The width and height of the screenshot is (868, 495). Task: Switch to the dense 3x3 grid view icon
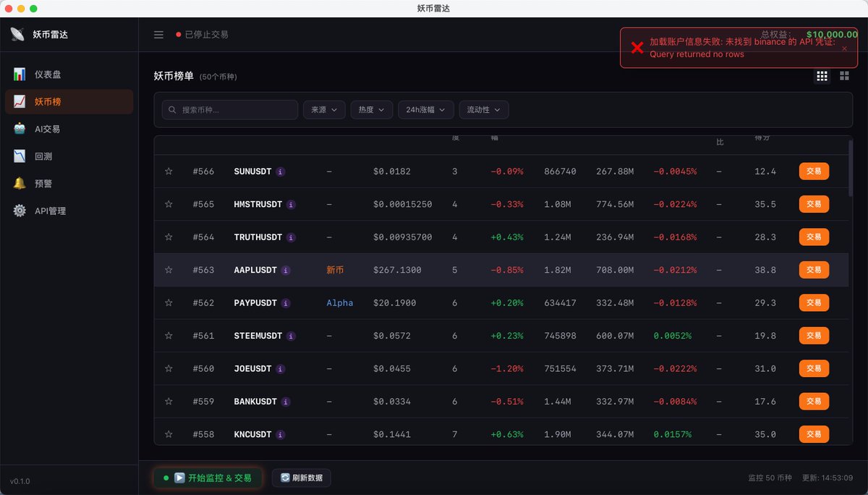point(822,75)
